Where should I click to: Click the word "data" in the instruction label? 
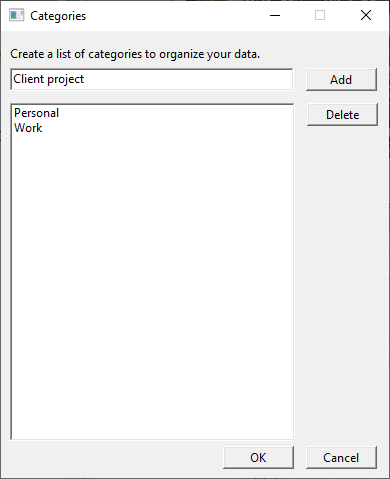point(247,54)
